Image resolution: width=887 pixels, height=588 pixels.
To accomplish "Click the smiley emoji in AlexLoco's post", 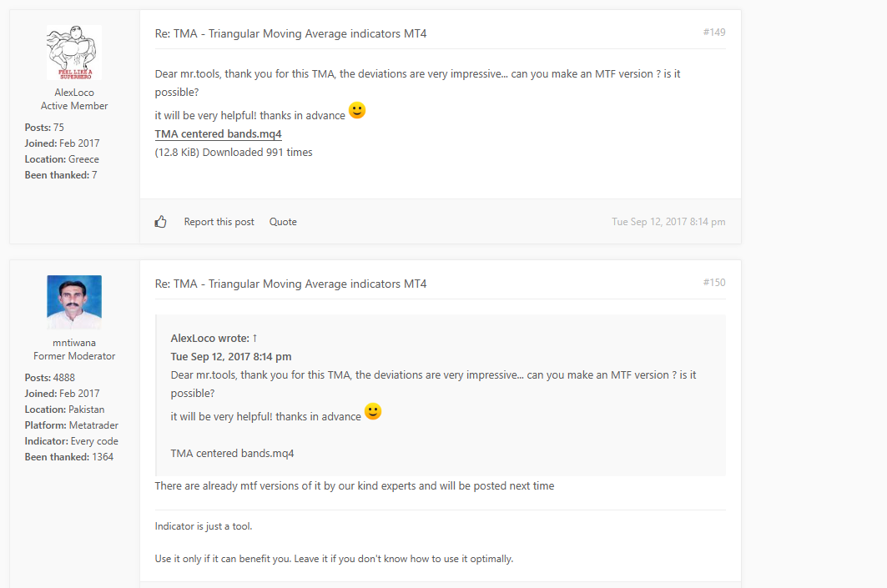I will (357, 110).
